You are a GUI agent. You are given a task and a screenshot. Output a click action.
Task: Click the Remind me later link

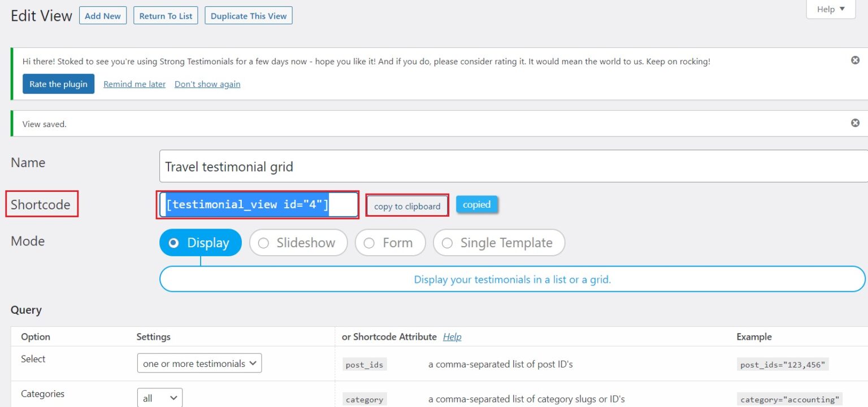(134, 84)
